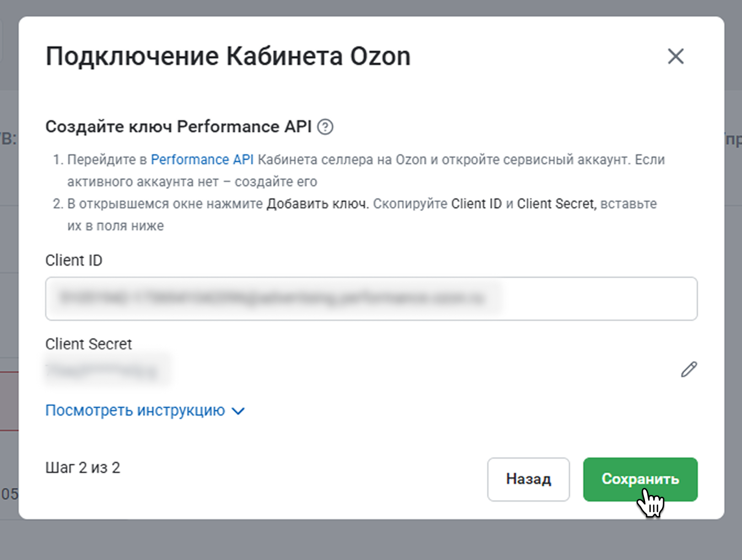Image resolution: width=742 pixels, height=560 pixels.
Task: Expand the 'Посмотреть инструкцию' section
Action: point(145,411)
